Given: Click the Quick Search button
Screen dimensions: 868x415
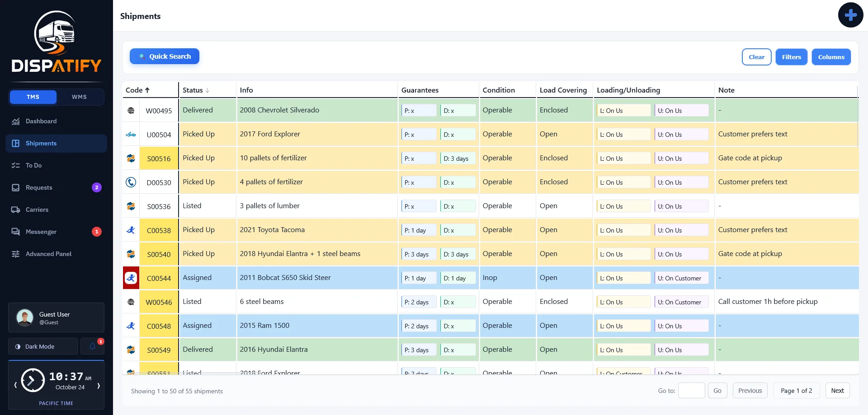Looking at the screenshot, I should (x=165, y=56).
